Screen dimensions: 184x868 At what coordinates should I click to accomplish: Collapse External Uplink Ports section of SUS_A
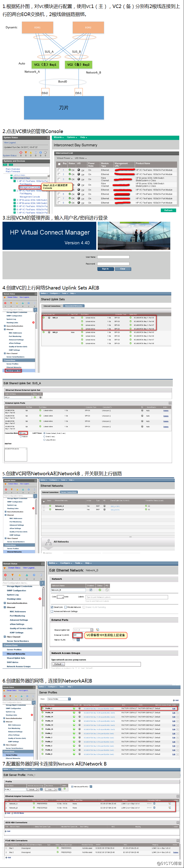tap(170, 403)
